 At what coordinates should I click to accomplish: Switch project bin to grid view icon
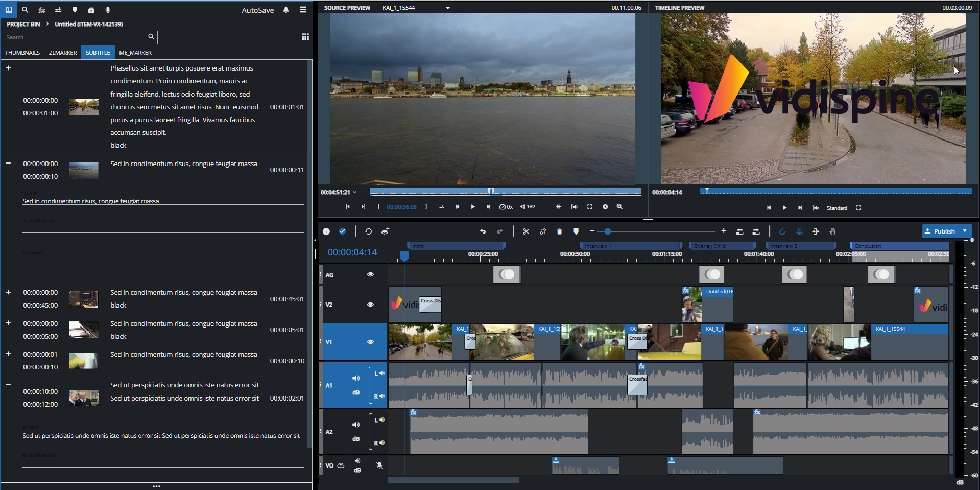305,37
